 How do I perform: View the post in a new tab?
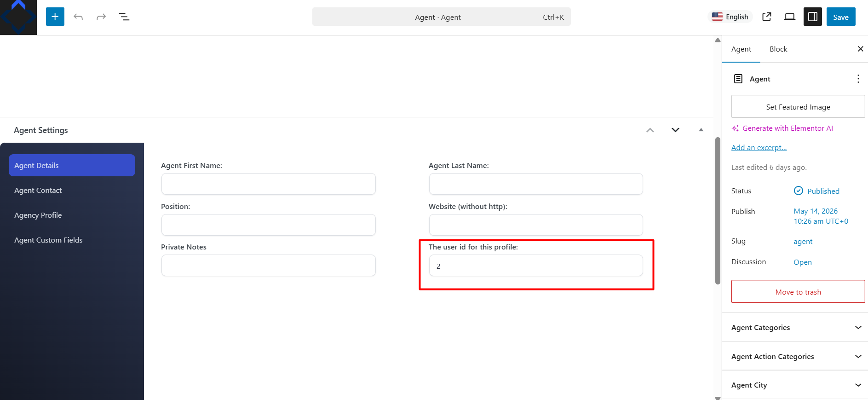[x=767, y=17]
